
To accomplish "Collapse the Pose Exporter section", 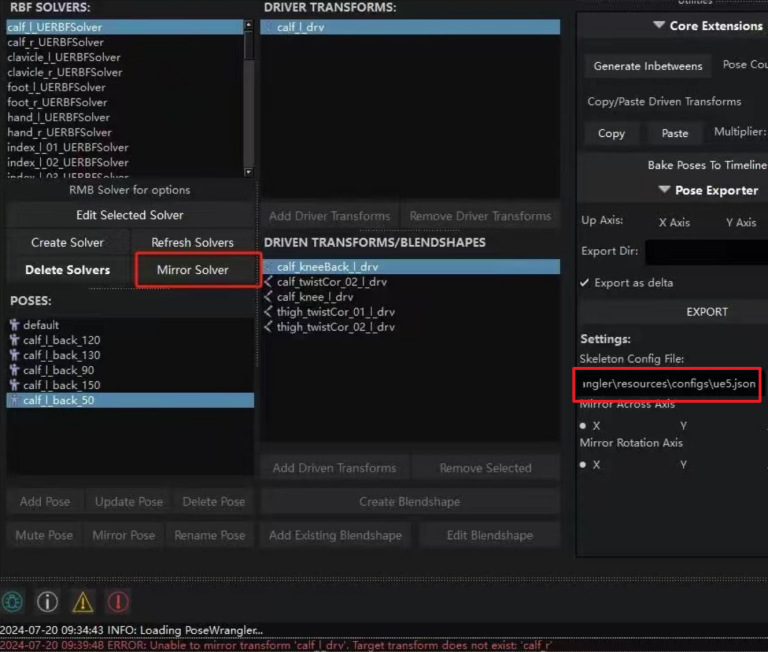I will coord(665,190).
